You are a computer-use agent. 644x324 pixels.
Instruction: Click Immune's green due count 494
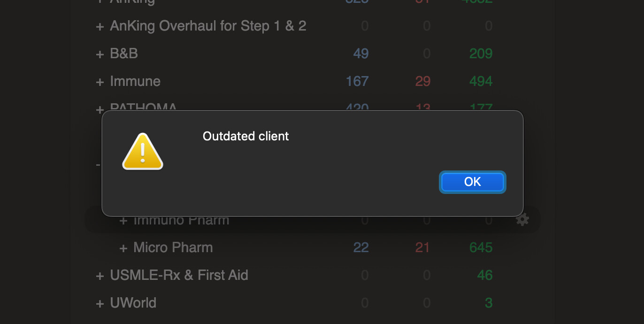coord(481,81)
